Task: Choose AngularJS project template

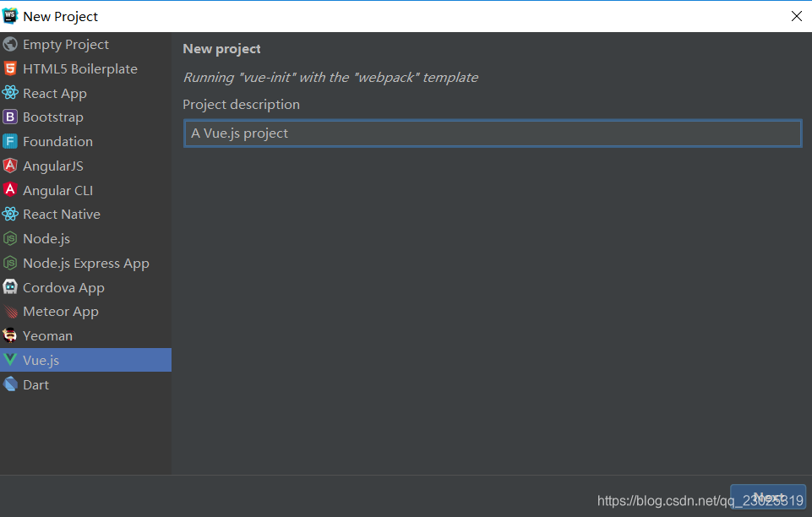Action: click(x=85, y=166)
